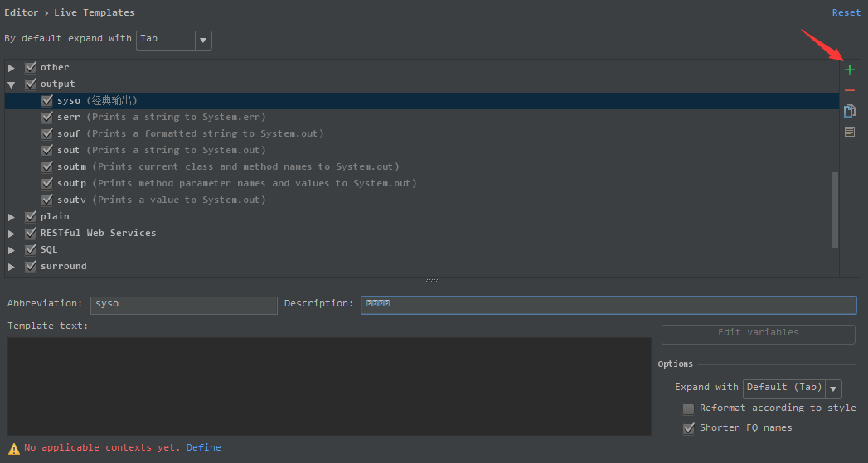Click the Define contexts link
Image resolution: width=868 pixels, height=463 pixels.
(203, 447)
